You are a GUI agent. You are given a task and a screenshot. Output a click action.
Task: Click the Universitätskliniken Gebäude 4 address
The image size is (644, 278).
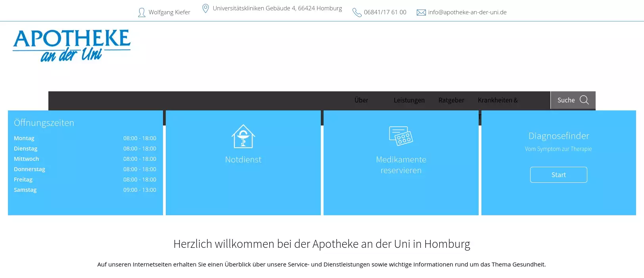tap(277, 8)
